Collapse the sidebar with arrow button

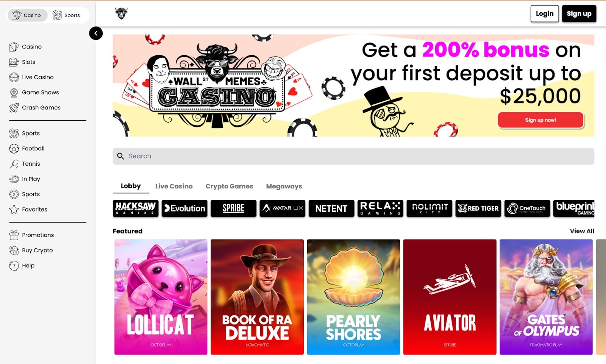[96, 33]
